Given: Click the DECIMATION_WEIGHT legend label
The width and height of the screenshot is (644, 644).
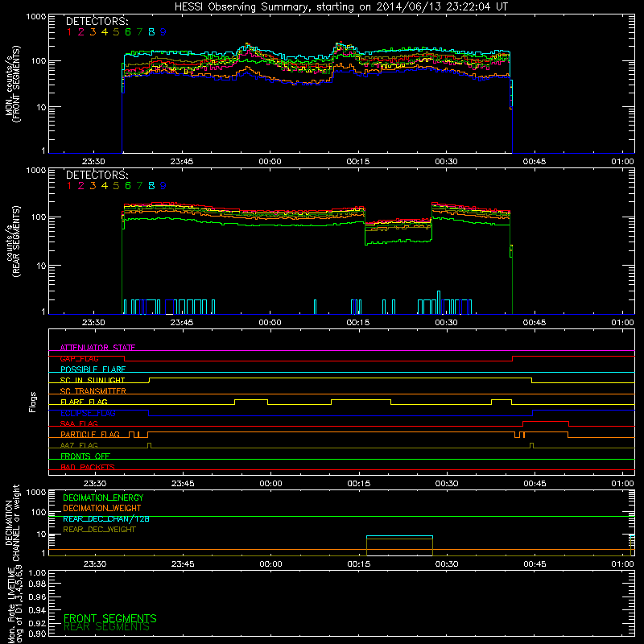Looking at the screenshot, I should (102, 508).
